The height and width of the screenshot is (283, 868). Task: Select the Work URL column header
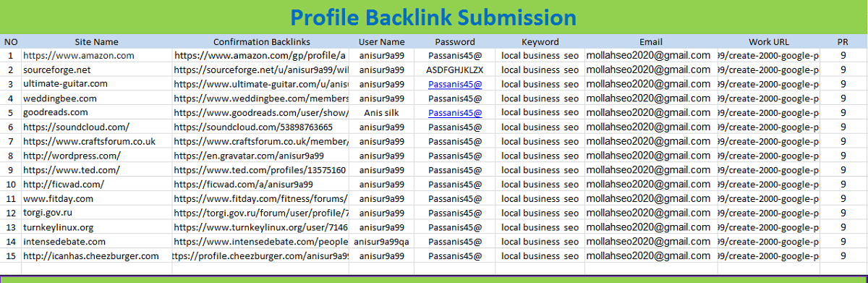pos(769,42)
